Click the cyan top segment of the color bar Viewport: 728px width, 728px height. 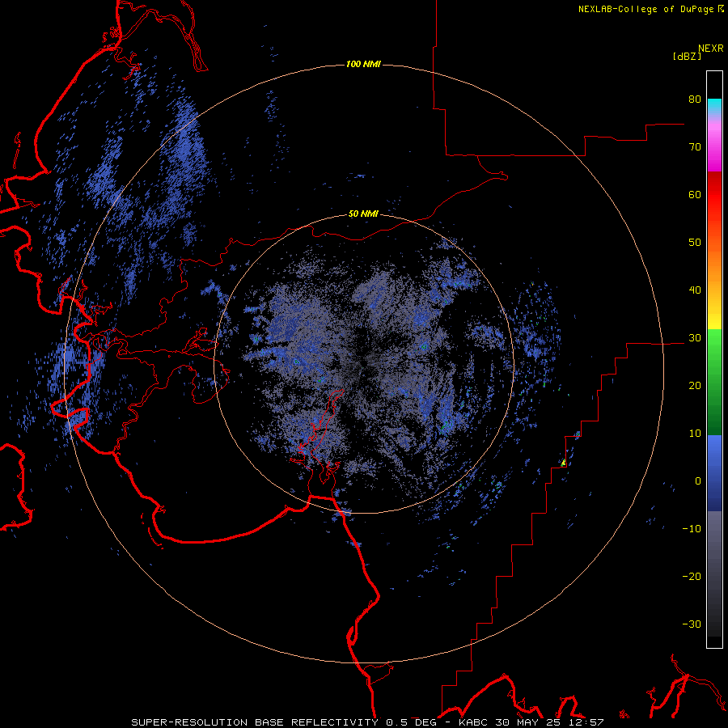coord(714,106)
